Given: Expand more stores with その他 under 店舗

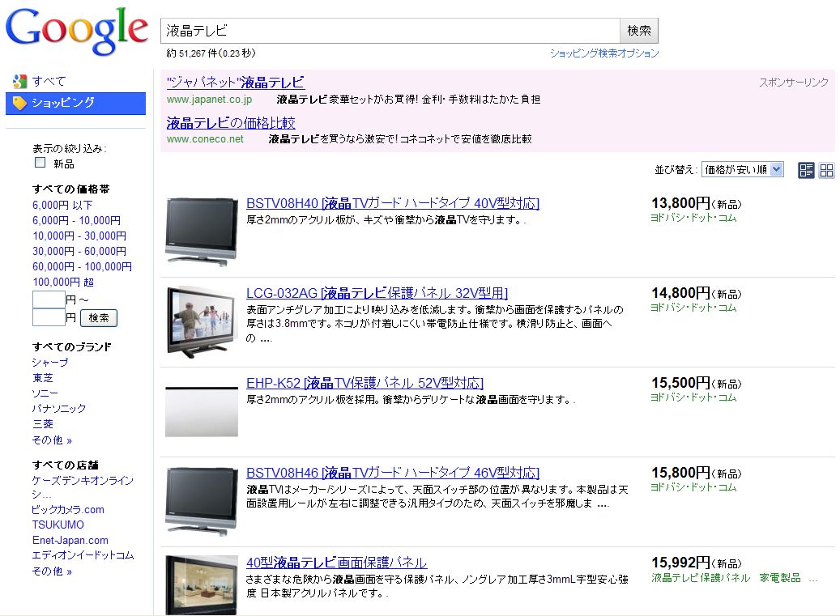Looking at the screenshot, I should click(x=52, y=571).
